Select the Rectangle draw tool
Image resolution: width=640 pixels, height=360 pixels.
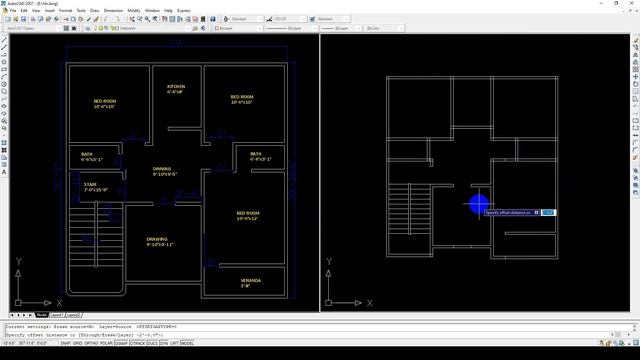click(4, 69)
